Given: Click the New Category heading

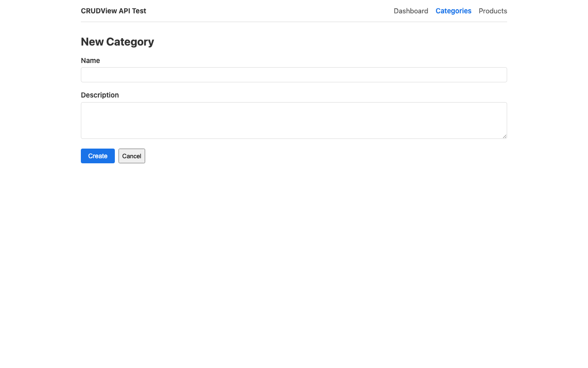Looking at the screenshot, I should (117, 42).
